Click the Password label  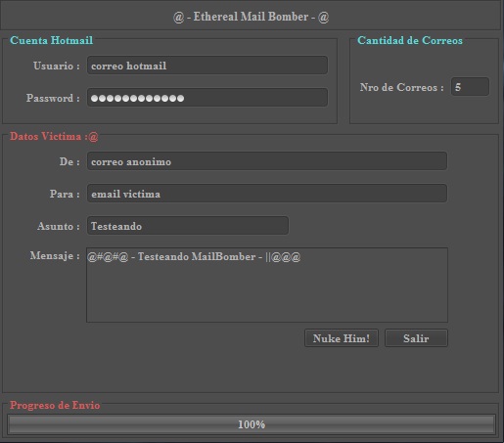click(x=53, y=98)
